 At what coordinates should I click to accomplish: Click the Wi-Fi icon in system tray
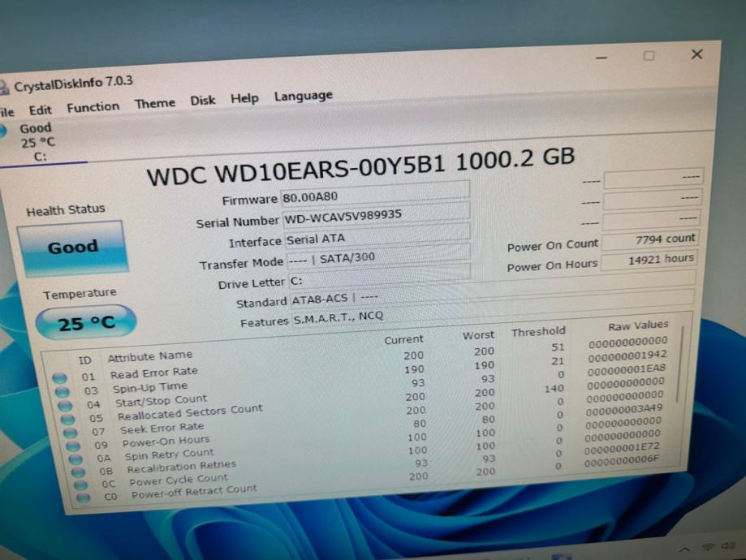click(x=709, y=547)
